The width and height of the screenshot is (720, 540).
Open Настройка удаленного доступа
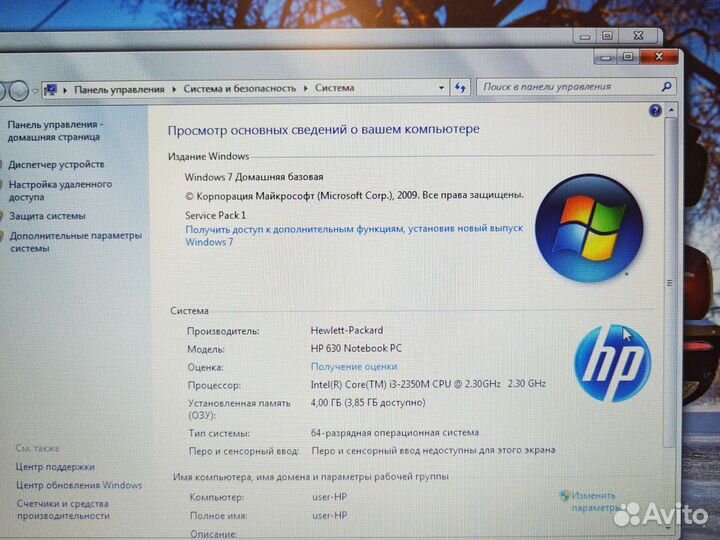(x=60, y=191)
